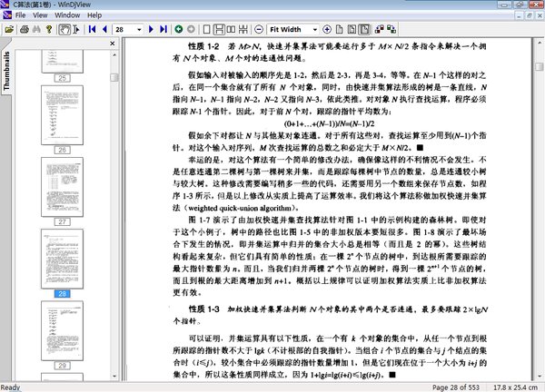
Task: Switch to facing pages layout
Action: tap(231, 30)
